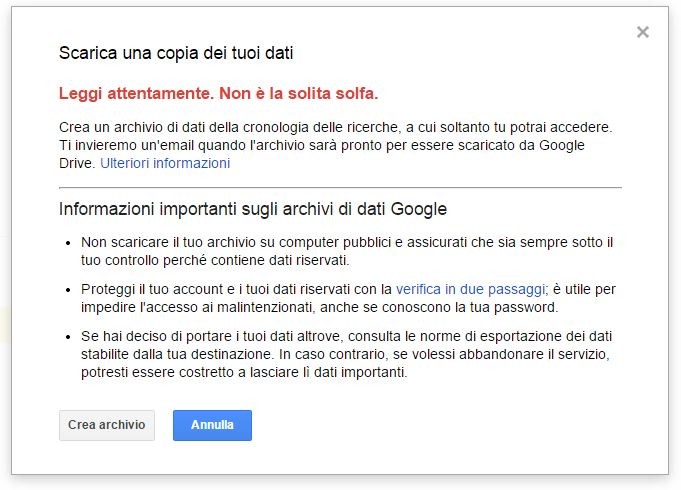681x490 pixels.
Task: Open the Ulteriori informazioni link
Action: click(164, 163)
